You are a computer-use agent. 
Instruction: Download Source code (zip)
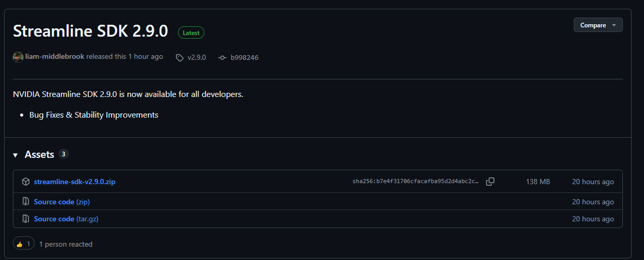coord(62,202)
